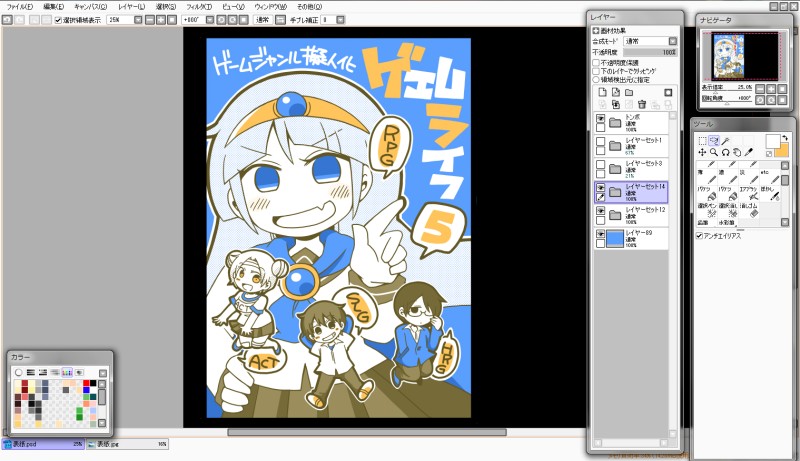Open Color panel options dropdown arrow

click(103, 373)
